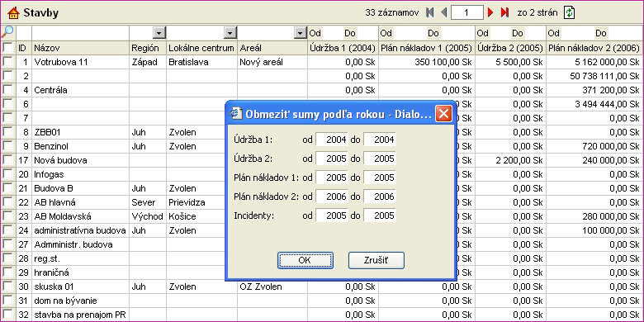Click Plán nákladov 2 'od' field
The image size is (644, 322).
pos(332,197)
